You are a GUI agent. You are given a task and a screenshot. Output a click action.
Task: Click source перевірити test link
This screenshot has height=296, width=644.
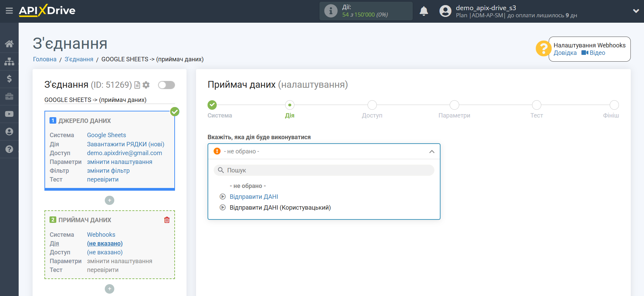point(103,179)
